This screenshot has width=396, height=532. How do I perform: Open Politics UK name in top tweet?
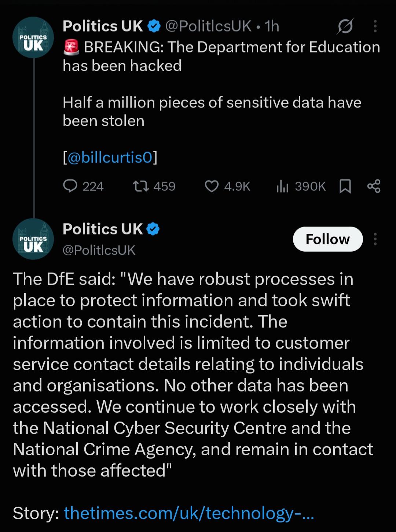point(103,26)
